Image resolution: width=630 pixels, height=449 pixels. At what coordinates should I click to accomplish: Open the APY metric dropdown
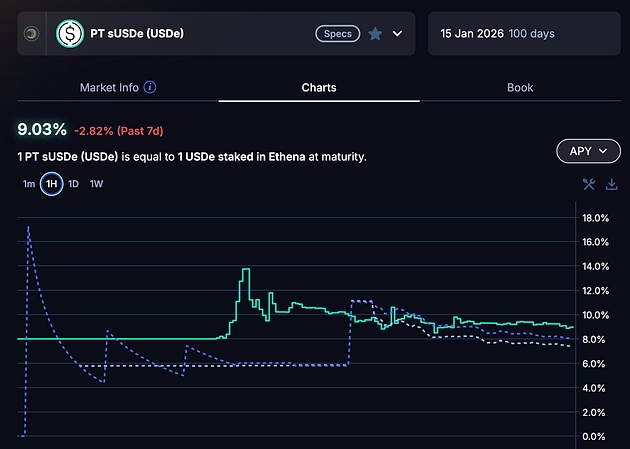coord(588,152)
